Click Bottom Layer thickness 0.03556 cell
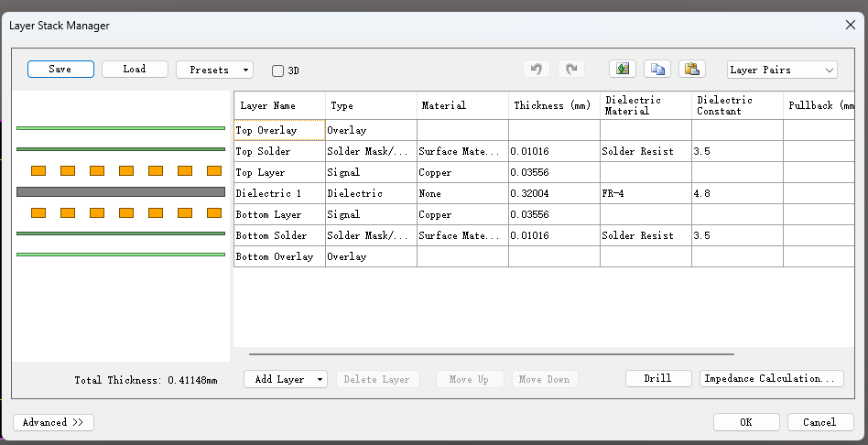 click(x=554, y=214)
